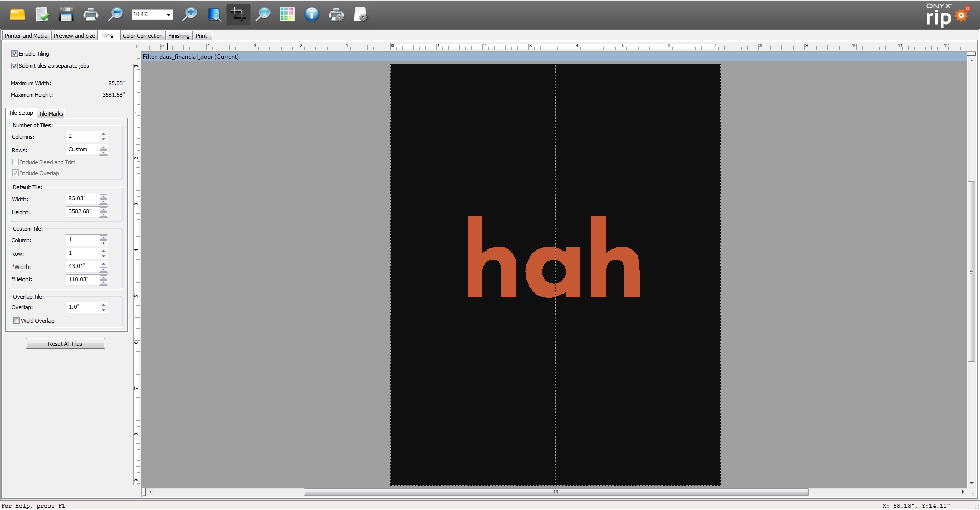Zoom out using the minus magnifier icon
980x510 pixels.
[116, 14]
